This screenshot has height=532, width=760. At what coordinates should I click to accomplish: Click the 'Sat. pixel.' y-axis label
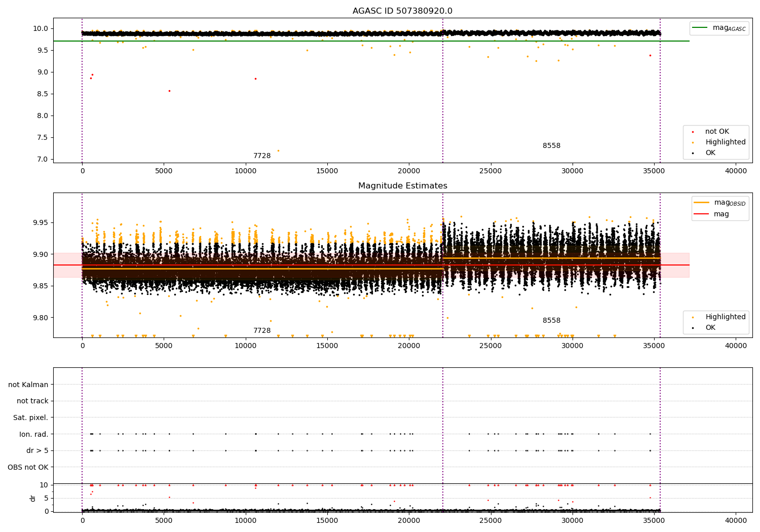pyautogui.click(x=30, y=417)
